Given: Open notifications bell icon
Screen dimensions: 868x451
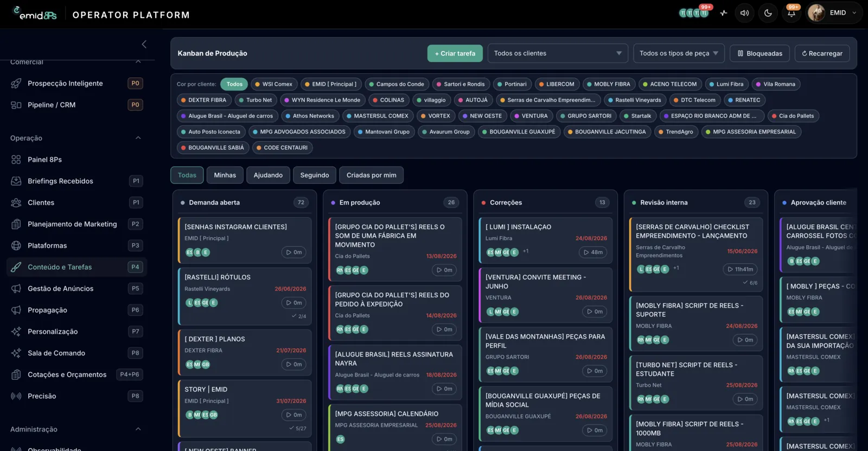Looking at the screenshot, I should [x=792, y=13].
